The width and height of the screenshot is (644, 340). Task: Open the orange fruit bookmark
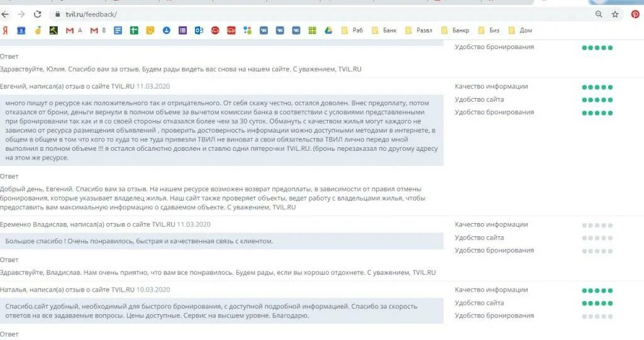tap(38, 30)
